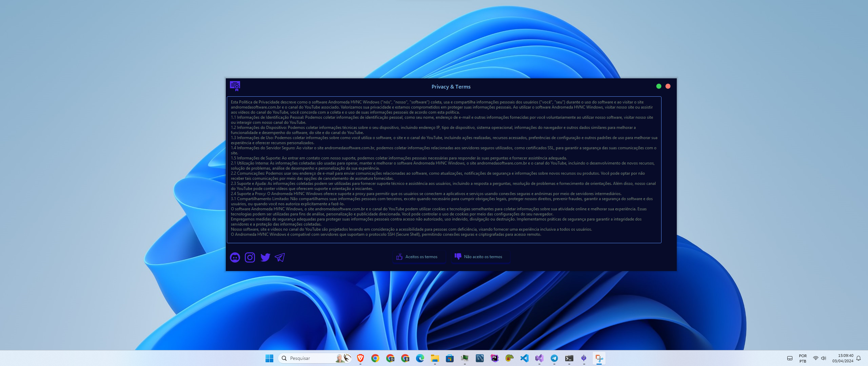The image size is (868, 366).
Task: Open Telegram from the taskbar
Action: click(554, 358)
